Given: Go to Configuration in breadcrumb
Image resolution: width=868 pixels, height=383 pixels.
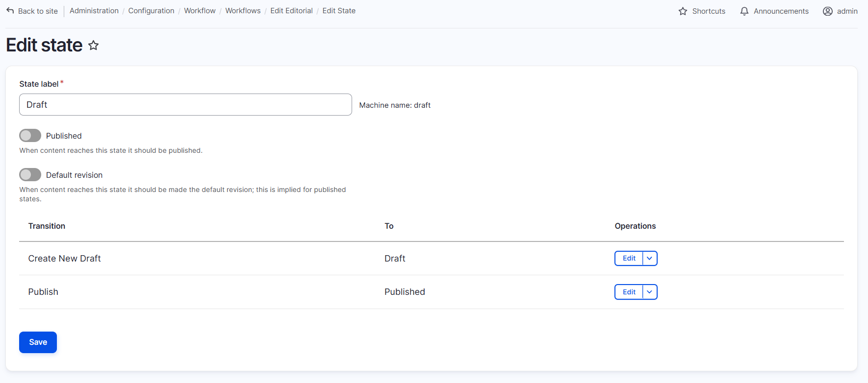Looking at the screenshot, I should pos(151,11).
